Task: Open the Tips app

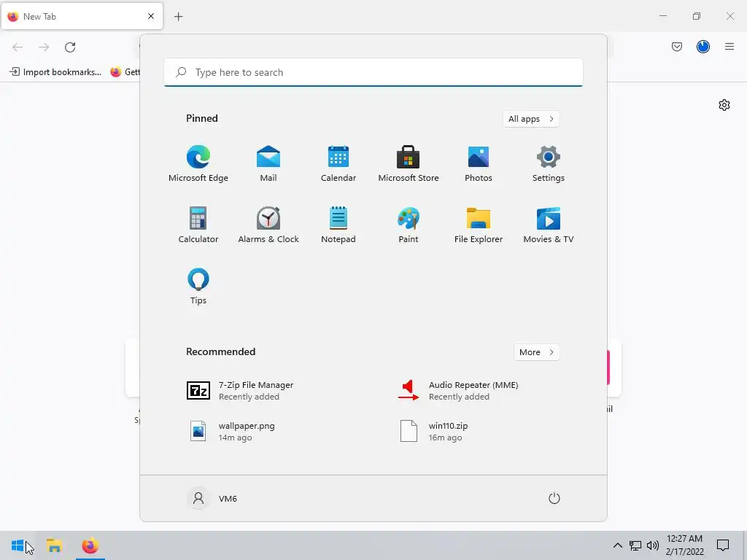Action: tap(198, 286)
